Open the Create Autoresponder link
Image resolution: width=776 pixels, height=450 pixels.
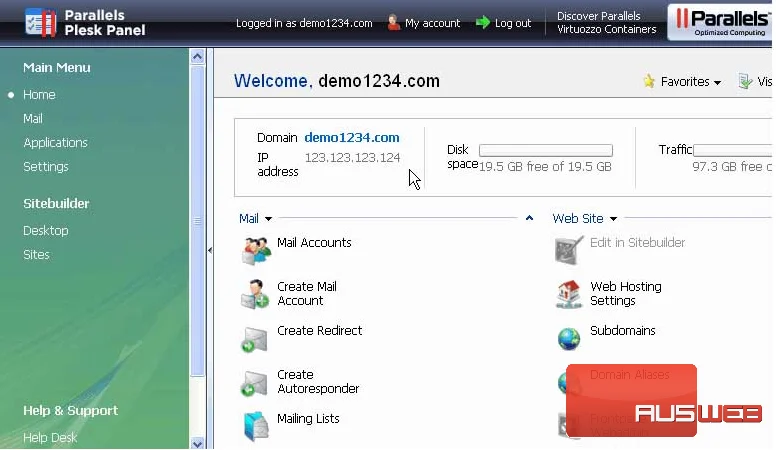(x=318, y=382)
